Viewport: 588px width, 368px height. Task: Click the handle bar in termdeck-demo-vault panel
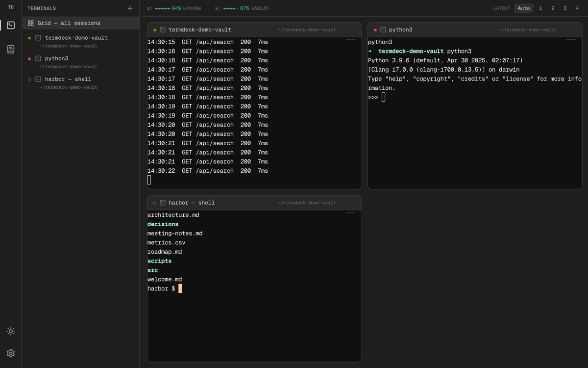point(350,40)
